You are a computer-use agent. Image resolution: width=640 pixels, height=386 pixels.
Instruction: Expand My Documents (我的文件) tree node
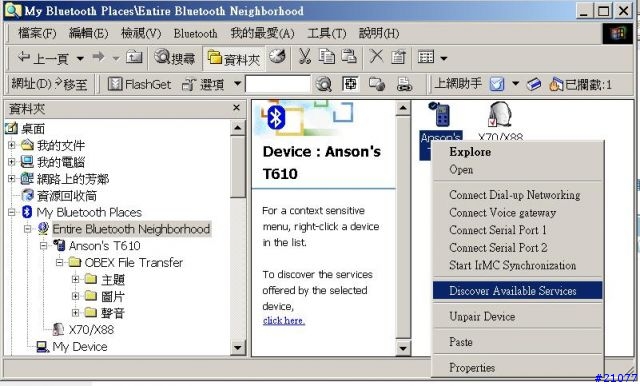11,145
